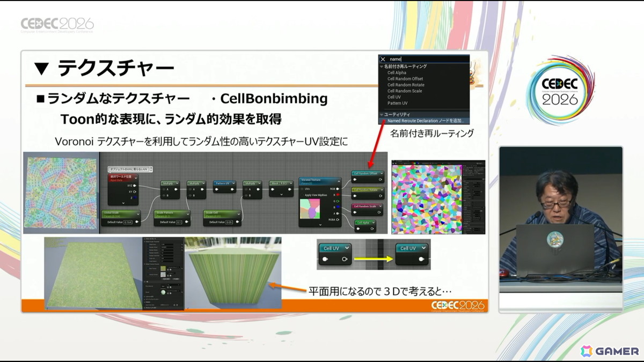644x362 pixels.
Task: Click the green G output pin on the Voronoi Texture node
Action: point(338,201)
